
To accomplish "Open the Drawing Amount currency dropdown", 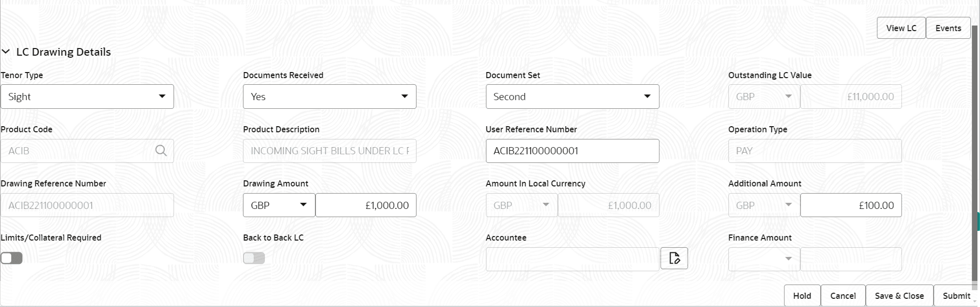I will (x=303, y=205).
